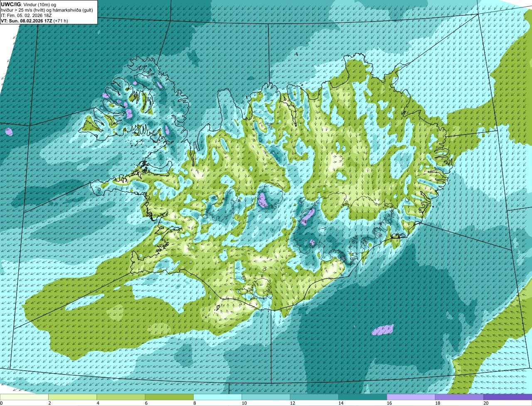Pick the light yellow-green 2–4 m/s swatch
The width and height of the screenshot is (532, 406).
tap(72, 397)
